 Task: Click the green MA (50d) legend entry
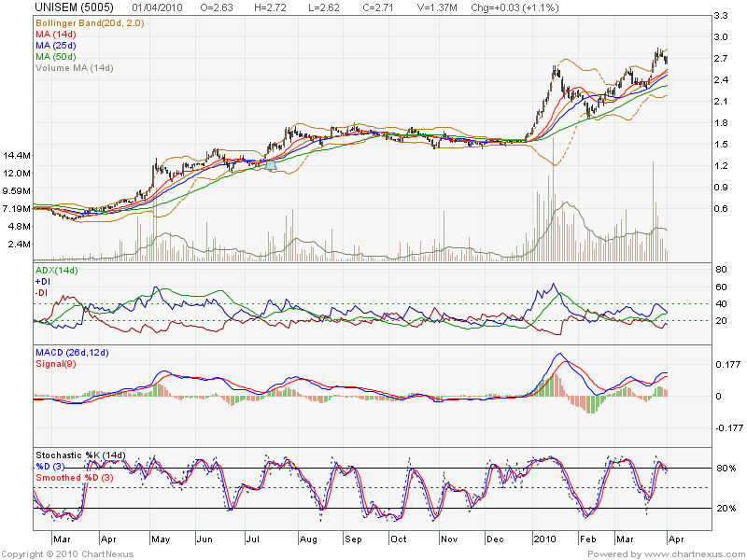(56, 57)
